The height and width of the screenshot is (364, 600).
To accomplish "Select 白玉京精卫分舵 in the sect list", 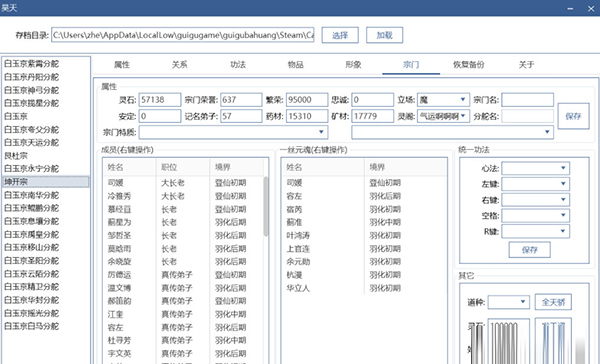I will point(46,287).
